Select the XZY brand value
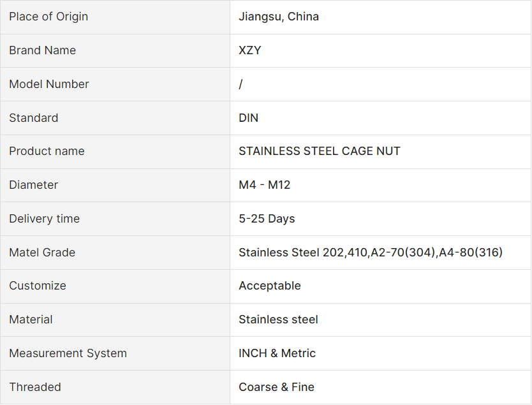 tap(250, 50)
